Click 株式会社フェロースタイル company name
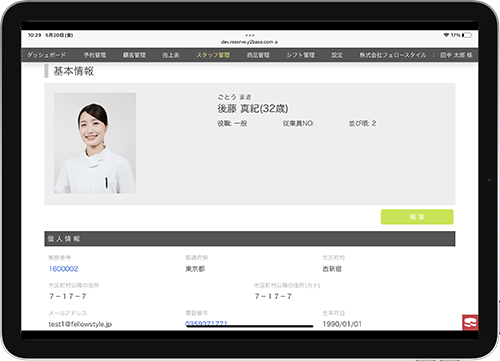The image size is (500, 361). coord(393,55)
